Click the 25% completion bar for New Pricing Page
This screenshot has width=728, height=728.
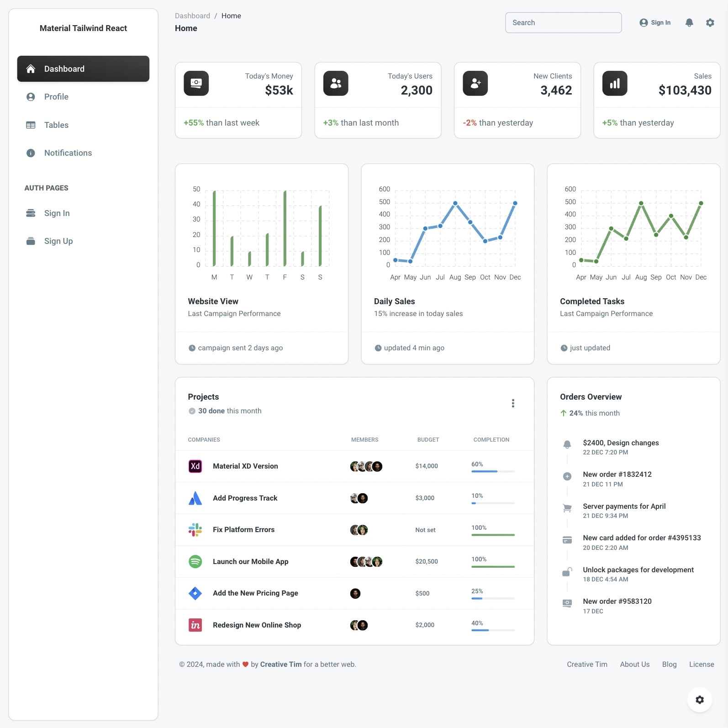tap(493, 598)
